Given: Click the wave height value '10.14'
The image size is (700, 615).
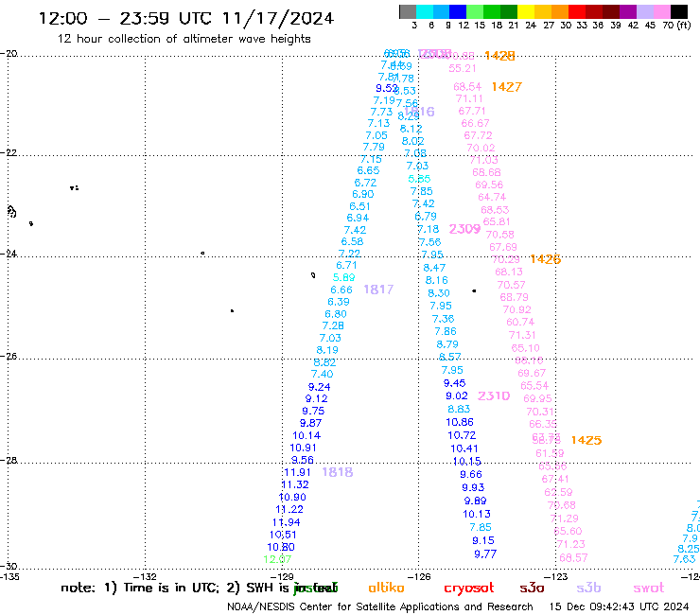Looking at the screenshot, I should coord(306,435).
